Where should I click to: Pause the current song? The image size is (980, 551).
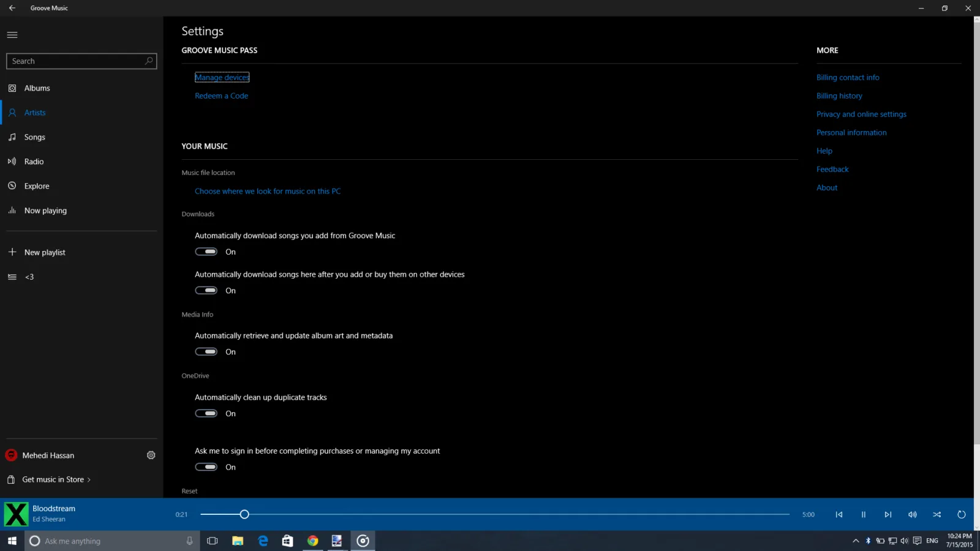pos(864,514)
